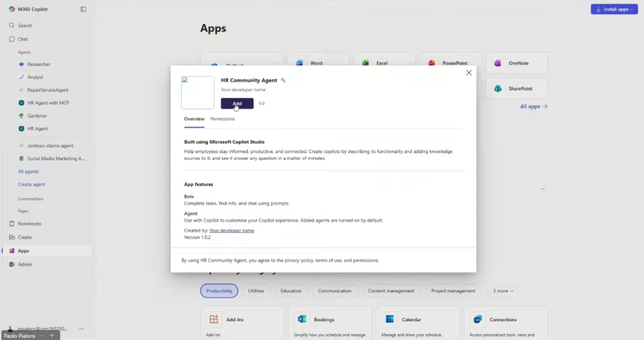644x340 pixels.
Task: Click the Add button for HR Community Agent
Action: [237, 104]
